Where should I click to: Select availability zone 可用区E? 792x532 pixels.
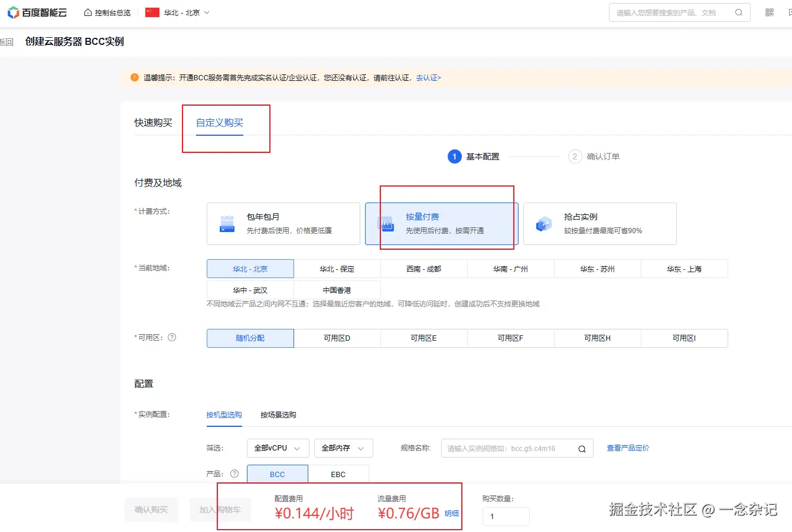click(x=424, y=338)
